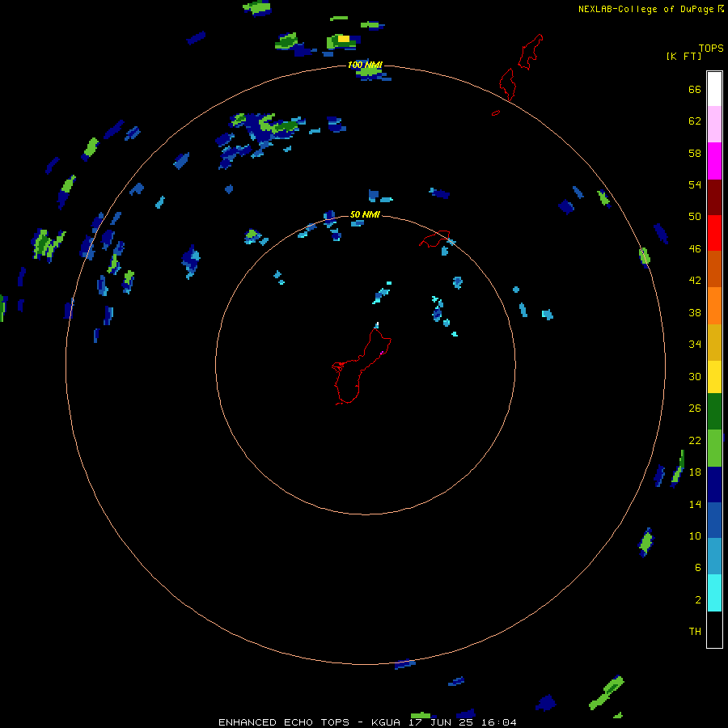Click the yellow legend swatch
Image resolution: width=728 pixels, height=728 pixels.
pyautogui.click(x=714, y=376)
